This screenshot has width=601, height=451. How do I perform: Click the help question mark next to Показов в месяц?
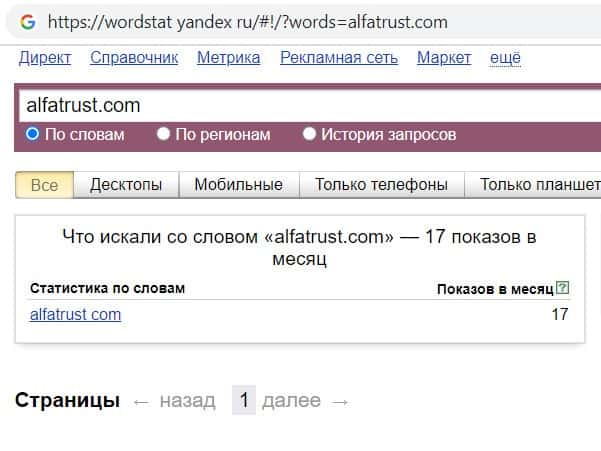(x=562, y=287)
